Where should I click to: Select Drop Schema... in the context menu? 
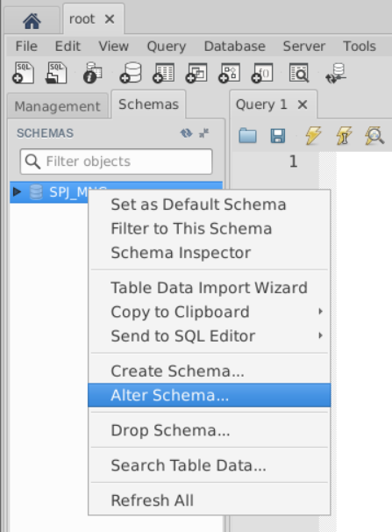[209, 430]
